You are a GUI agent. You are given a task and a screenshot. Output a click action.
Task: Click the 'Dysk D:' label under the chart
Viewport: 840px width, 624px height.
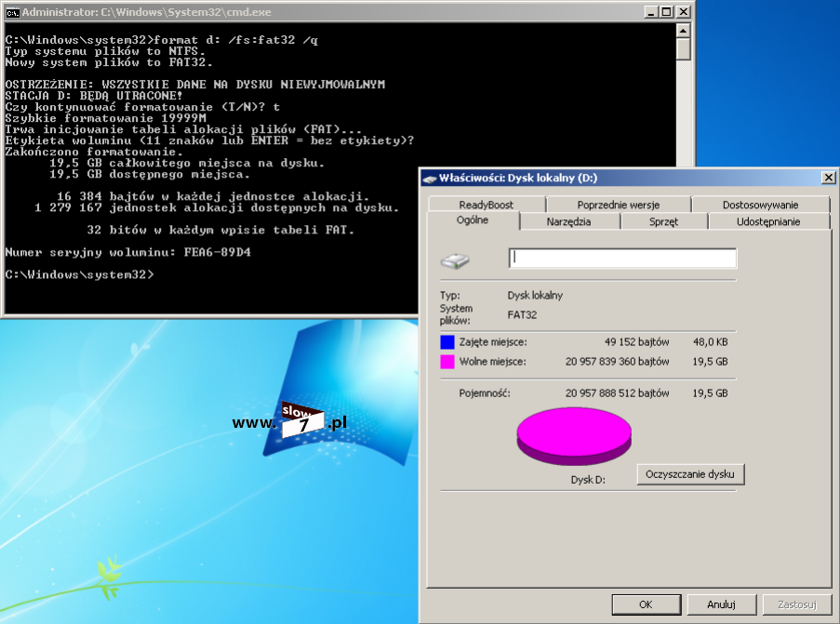(x=588, y=480)
